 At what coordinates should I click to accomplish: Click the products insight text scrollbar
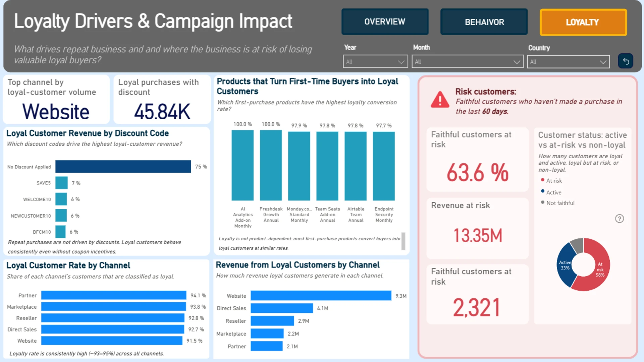[403, 241]
